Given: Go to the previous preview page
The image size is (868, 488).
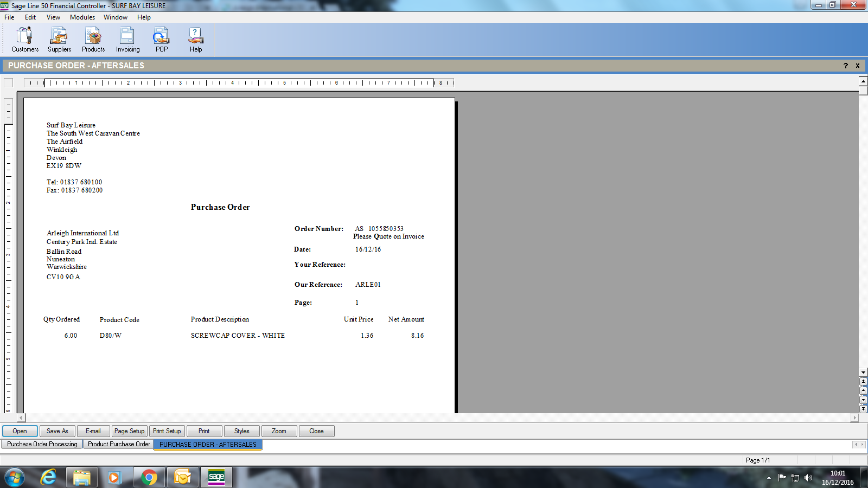Looking at the screenshot, I should (x=863, y=390).
